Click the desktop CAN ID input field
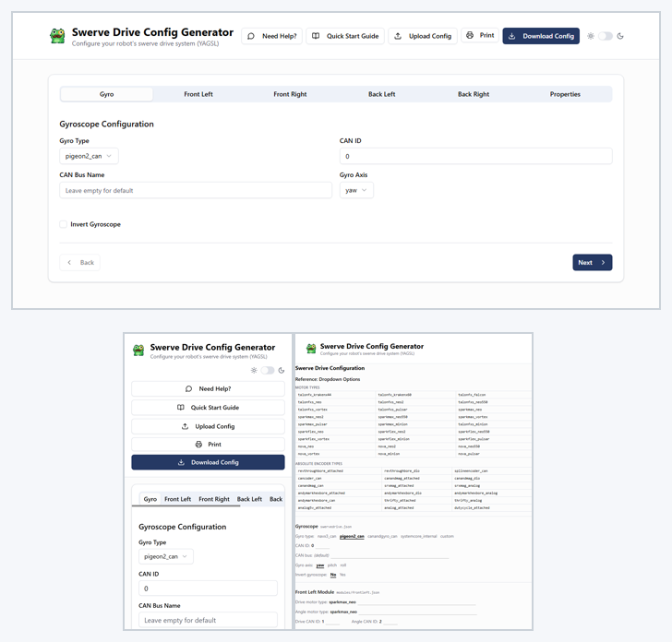 (475, 156)
